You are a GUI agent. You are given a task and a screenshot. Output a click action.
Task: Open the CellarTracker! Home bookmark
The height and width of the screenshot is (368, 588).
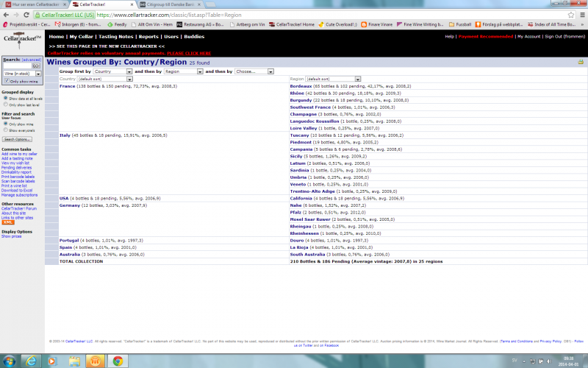[x=292, y=24]
